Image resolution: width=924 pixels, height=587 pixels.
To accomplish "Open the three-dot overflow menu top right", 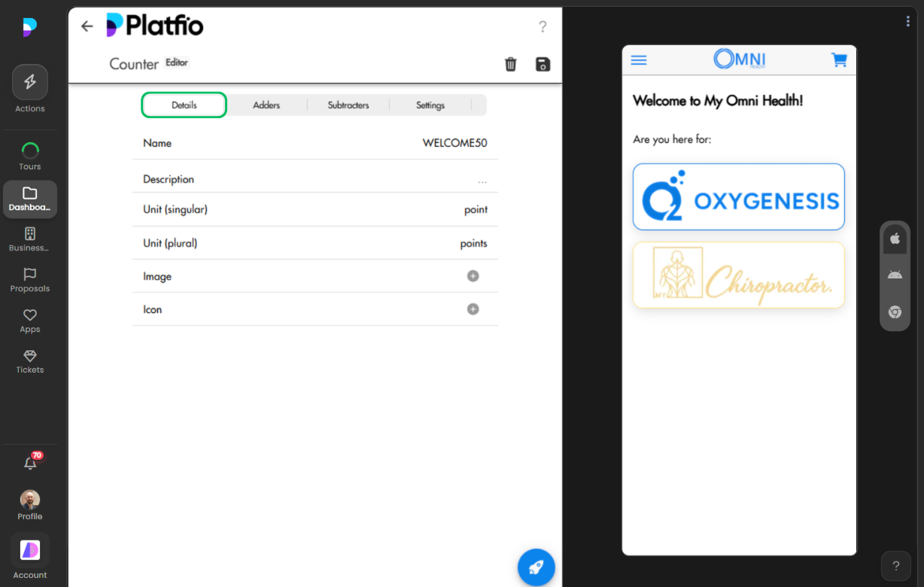I will pos(907,21).
